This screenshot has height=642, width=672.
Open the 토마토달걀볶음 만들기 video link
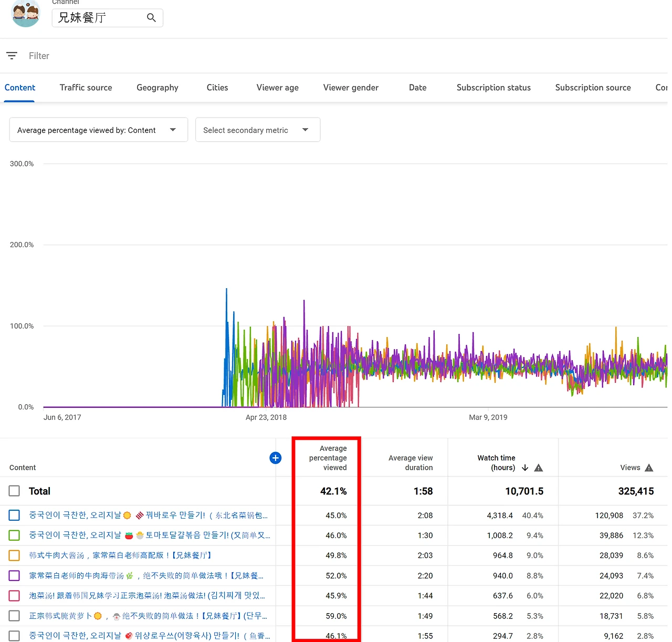pos(150,535)
